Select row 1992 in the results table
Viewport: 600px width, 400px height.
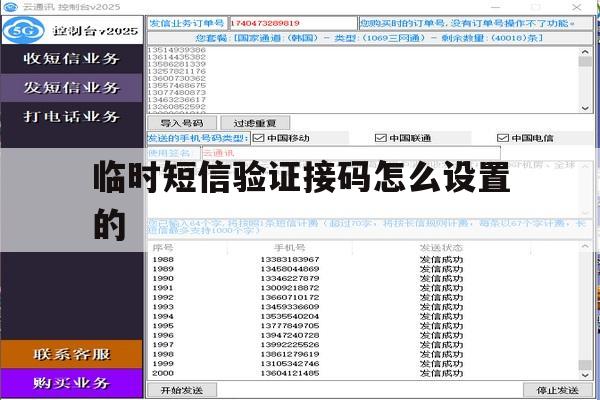click(x=364, y=297)
